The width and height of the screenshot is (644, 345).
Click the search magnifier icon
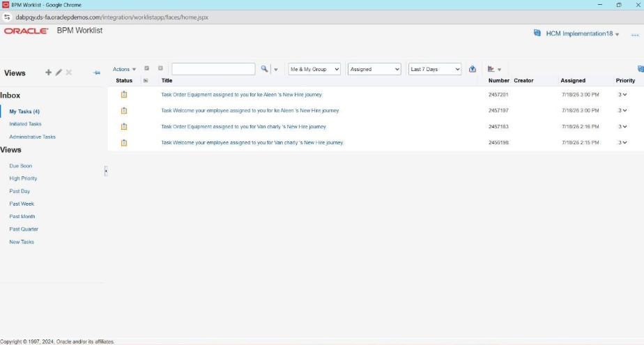tap(264, 69)
